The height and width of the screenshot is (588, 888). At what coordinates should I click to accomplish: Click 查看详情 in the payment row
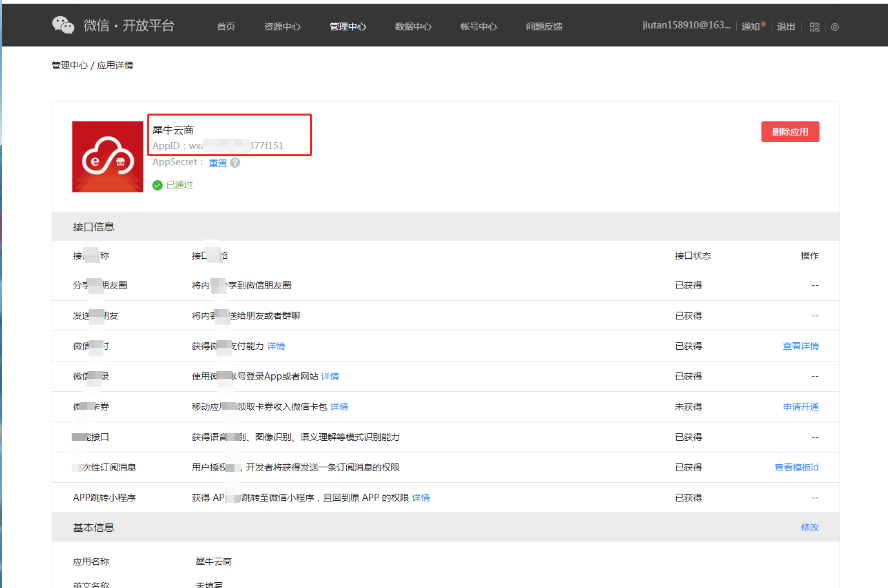click(801, 346)
